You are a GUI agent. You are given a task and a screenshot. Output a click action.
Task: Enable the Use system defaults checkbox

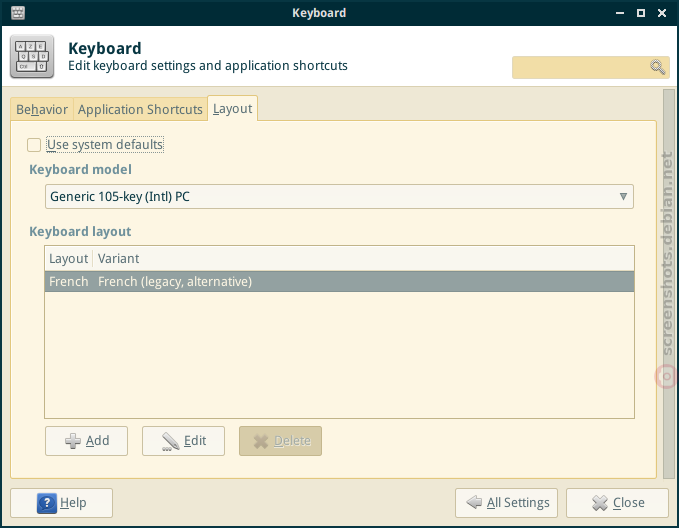click(34, 145)
